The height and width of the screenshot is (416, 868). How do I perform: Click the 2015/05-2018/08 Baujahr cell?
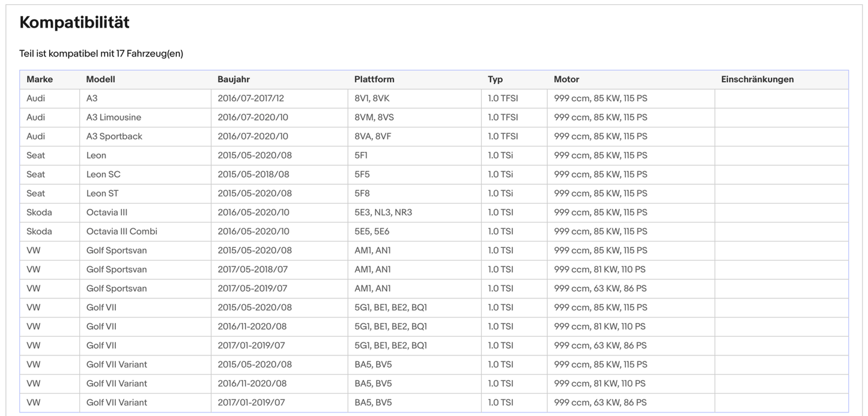254,174
